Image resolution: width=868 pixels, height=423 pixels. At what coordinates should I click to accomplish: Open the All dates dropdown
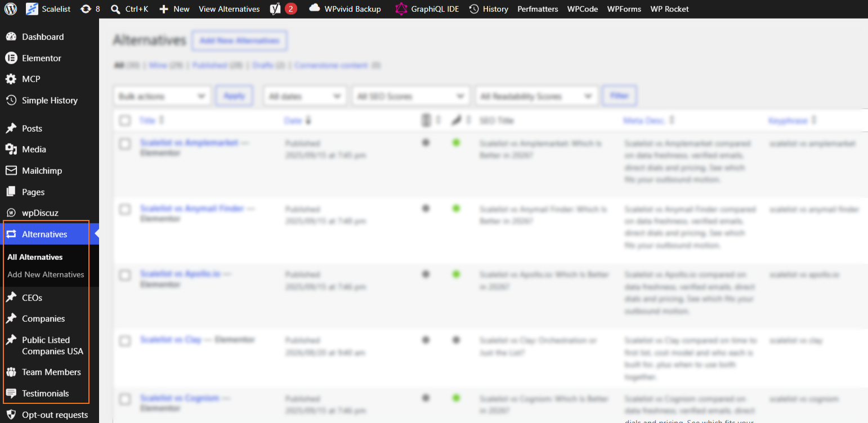[x=305, y=96]
